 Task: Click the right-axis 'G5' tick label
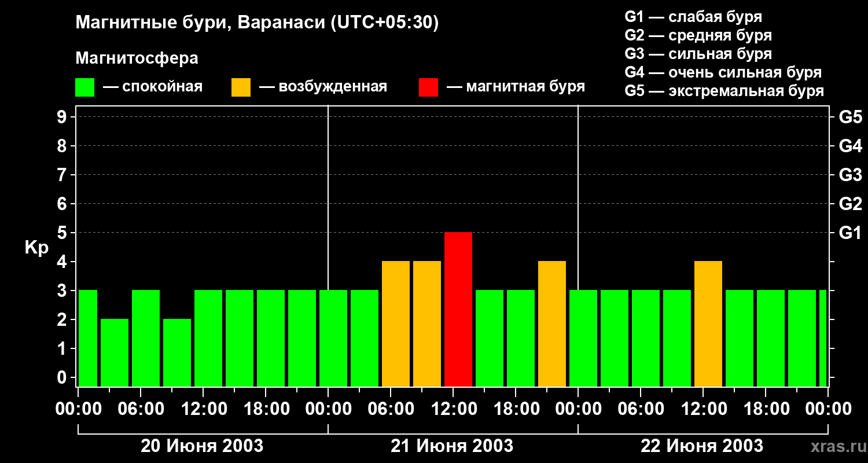pyautogui.click(x=850, y=117)
